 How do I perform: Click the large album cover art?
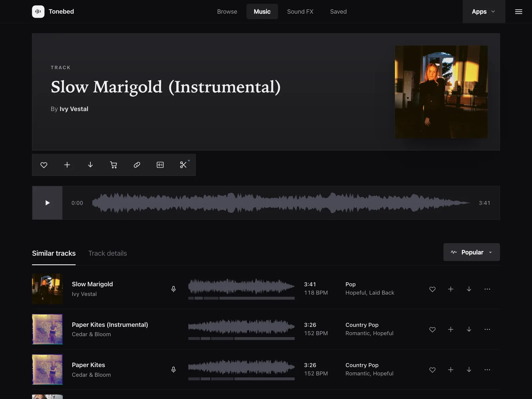pyautogui.click(x=441, y=92)
